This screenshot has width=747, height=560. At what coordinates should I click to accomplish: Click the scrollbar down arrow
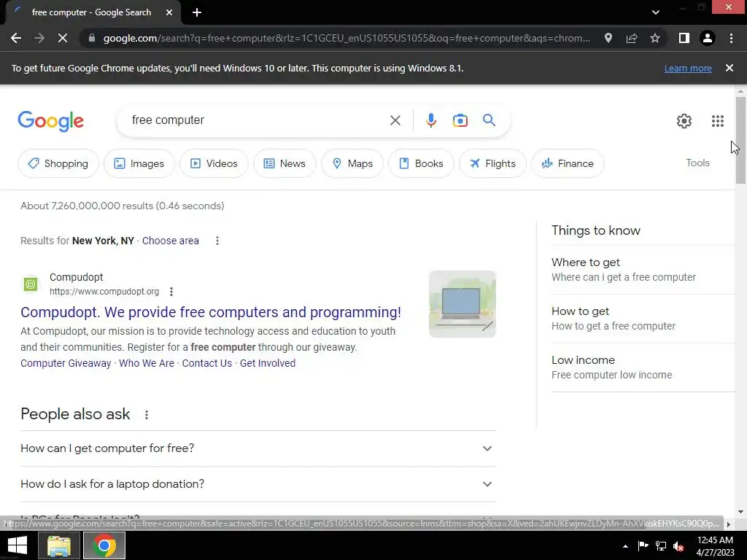740,512
